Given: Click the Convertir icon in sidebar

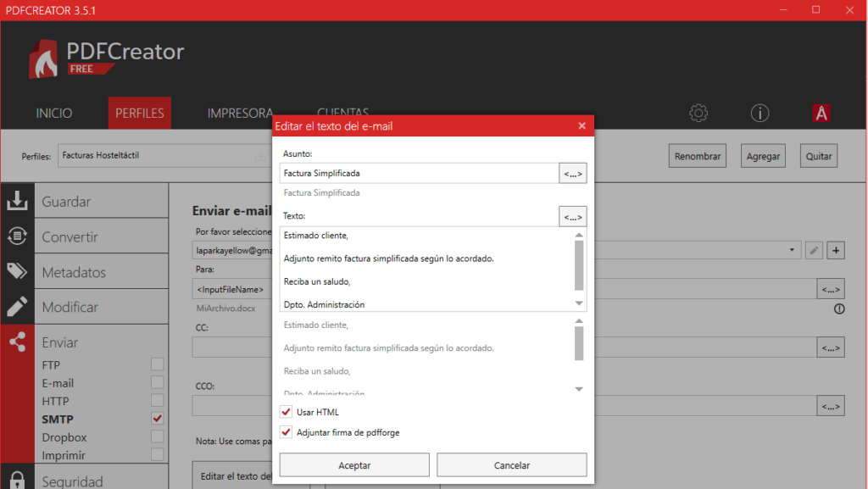Looking at the screenshot, I should [17, 236].
